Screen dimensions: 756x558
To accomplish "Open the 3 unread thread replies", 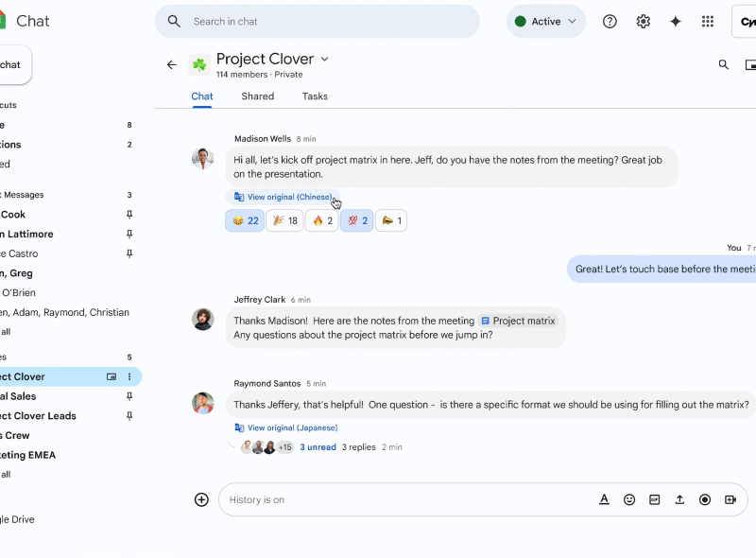I will point(318,447).
